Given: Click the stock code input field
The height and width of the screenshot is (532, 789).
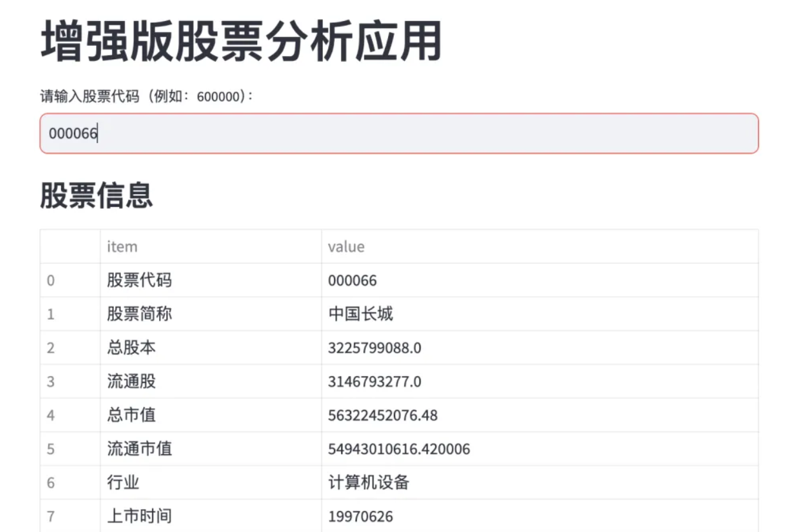Looking at the screenshot, I should 399,134.
